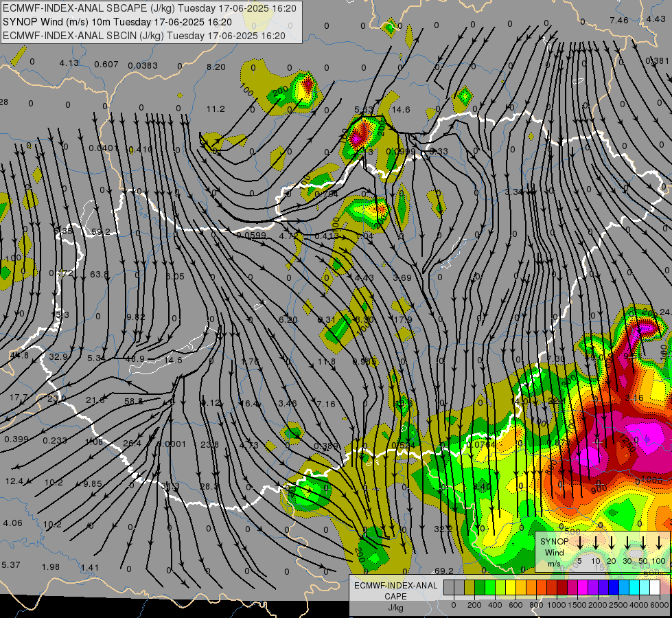672x618 pixels.
Task: Pick the olive swatch in the CAPE legend
Action: pyautogui.click(x=470, y=587)
